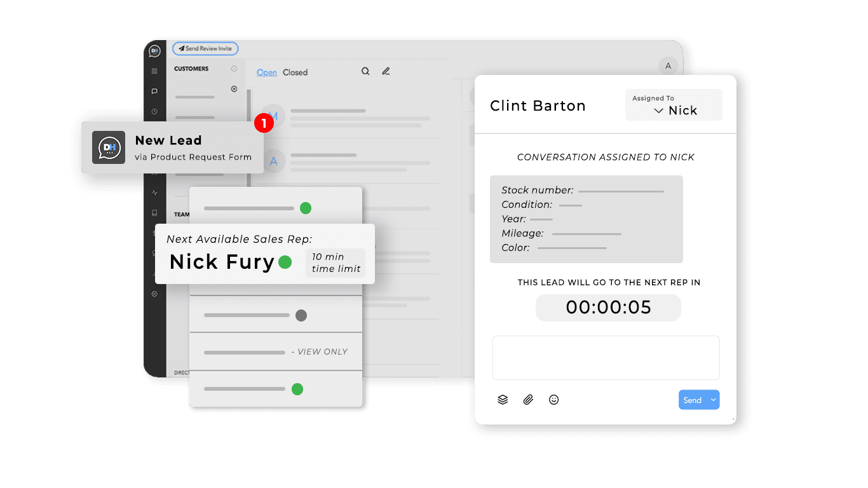Open the emoji smiley picker
The image size is (868, 488).
[553, 399]
